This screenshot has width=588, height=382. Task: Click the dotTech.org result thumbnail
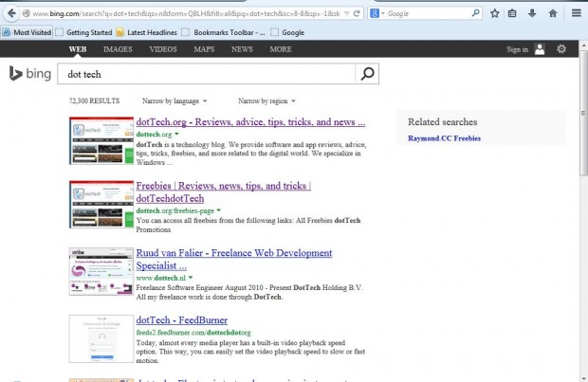click(x=101, y=140)
